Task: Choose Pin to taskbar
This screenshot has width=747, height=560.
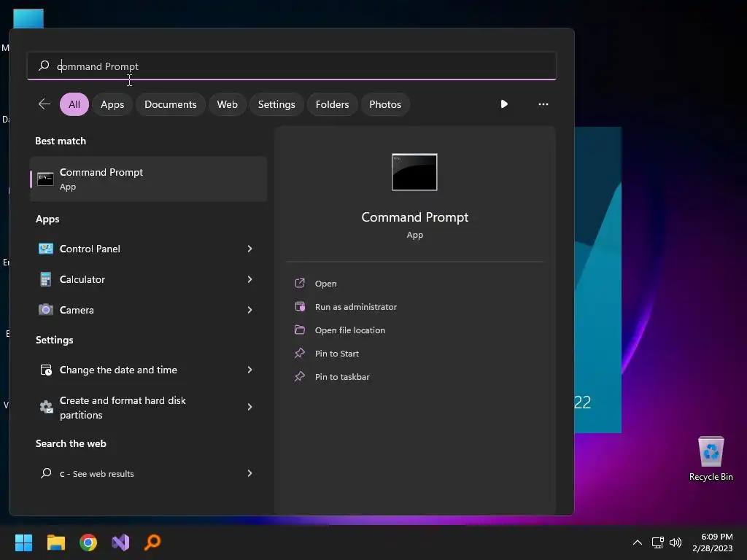Action: click(342, 377)
